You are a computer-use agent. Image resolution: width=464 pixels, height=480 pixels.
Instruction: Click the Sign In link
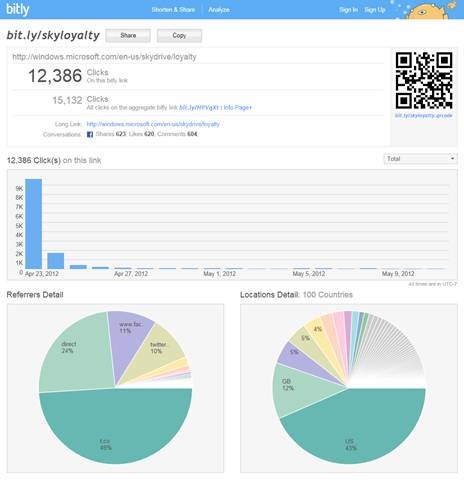click(x=348, y=10)
